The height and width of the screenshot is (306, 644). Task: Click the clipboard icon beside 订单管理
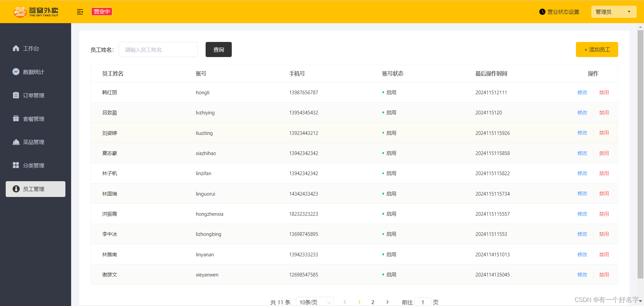click(x=16, y=95)
